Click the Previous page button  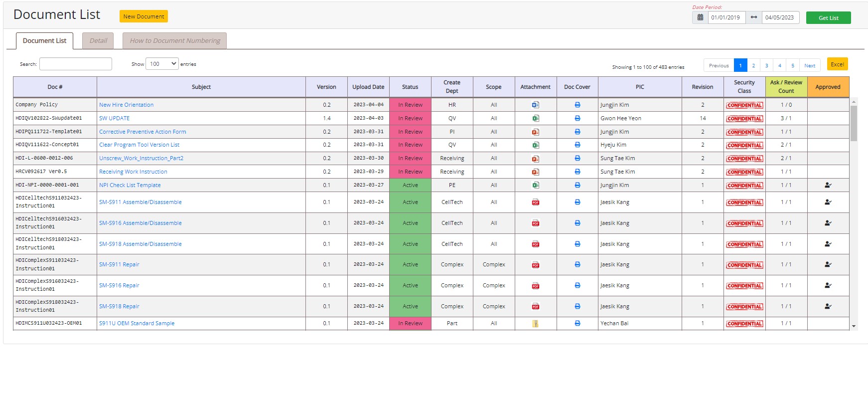pyautogui.click(x=719, y=65)
